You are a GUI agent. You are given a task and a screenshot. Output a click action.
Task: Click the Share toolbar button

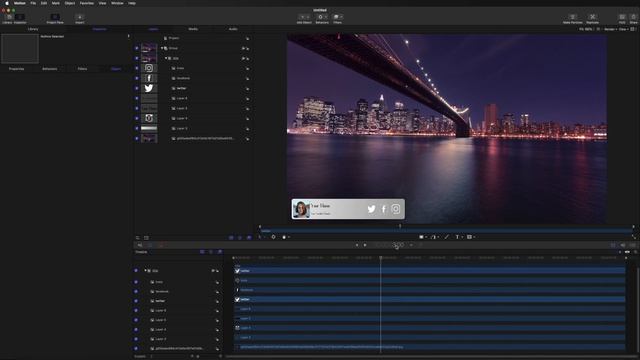pos(633,18)
